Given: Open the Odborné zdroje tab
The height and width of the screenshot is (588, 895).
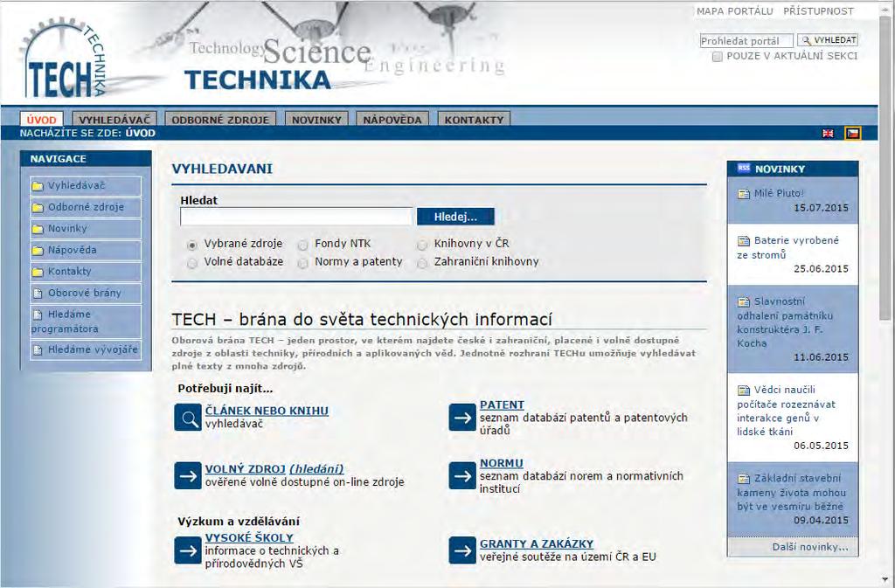Looking at the screenshot, I should pyautogui.click(x=220, y=119).
